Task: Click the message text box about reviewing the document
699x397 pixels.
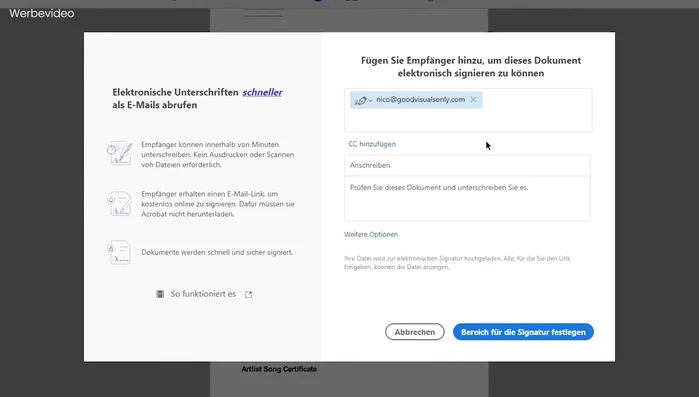Action: (467, 198)
